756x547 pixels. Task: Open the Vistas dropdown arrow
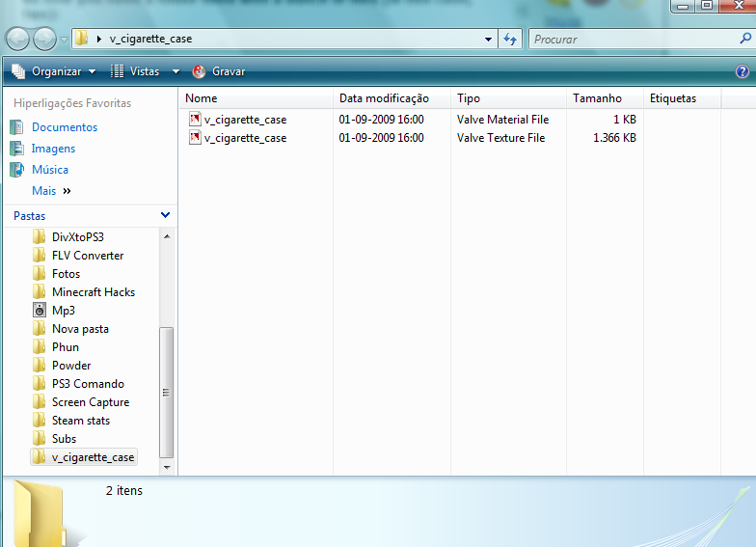coord(175,71)
